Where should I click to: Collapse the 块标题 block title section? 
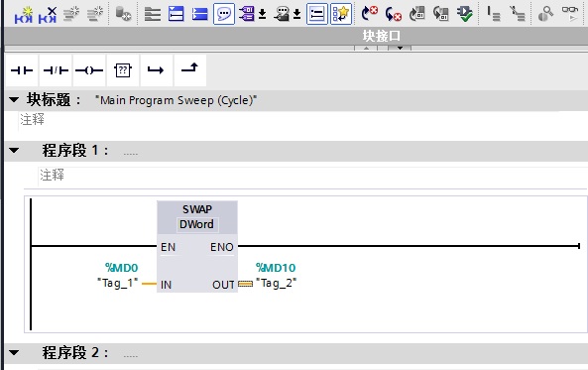click(x=14, y=100)
